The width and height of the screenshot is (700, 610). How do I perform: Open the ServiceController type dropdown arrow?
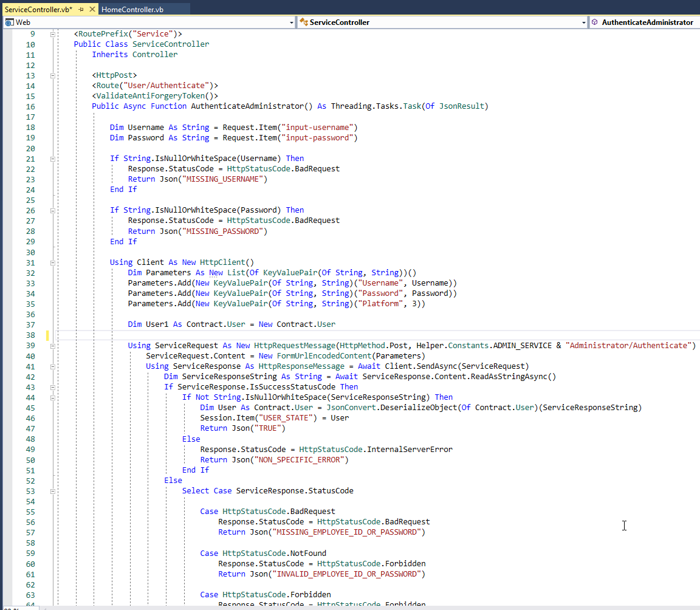[x=583, y=22]
